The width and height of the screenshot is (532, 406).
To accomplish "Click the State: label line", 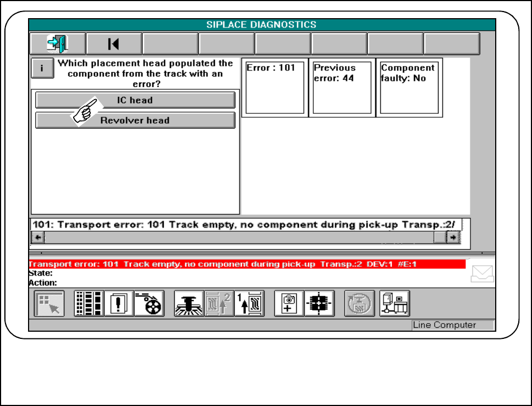I will pos(41,273).
